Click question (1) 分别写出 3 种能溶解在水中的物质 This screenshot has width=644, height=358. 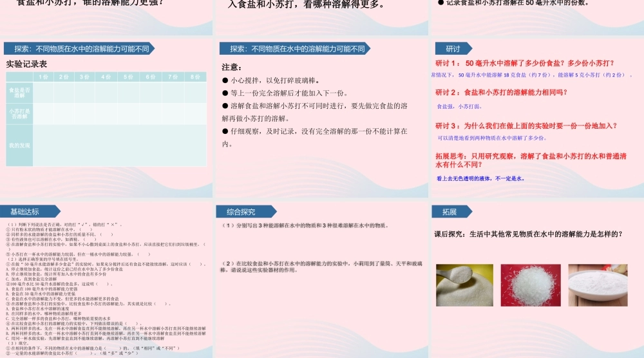click(305, 225)
